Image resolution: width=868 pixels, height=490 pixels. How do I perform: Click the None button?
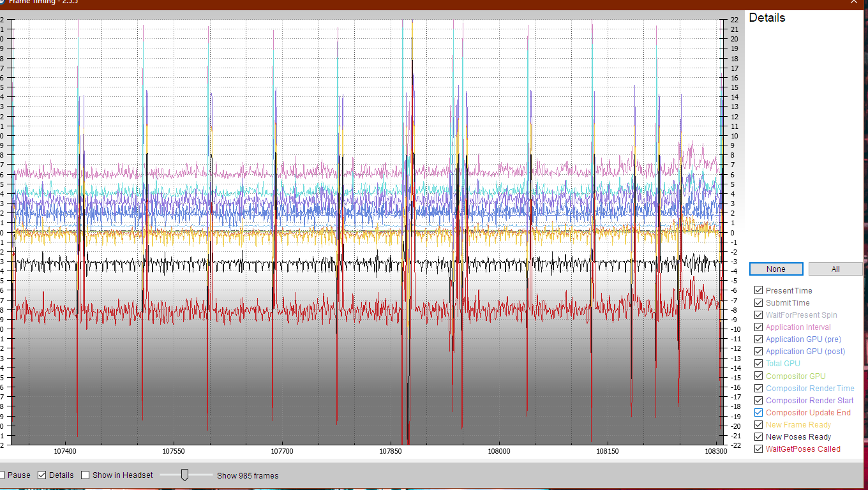point(776,269)
